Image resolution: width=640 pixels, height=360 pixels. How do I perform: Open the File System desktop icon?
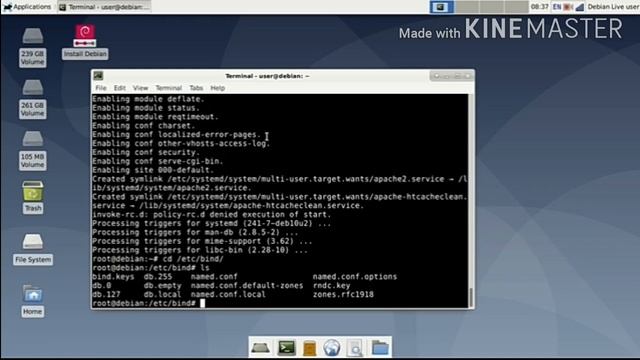33,249
